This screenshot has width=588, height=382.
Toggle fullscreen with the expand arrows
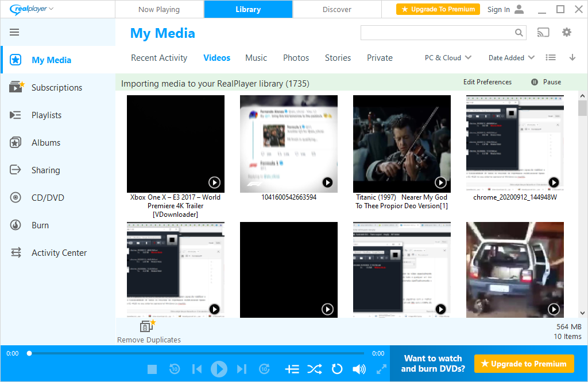click(381, 369)
